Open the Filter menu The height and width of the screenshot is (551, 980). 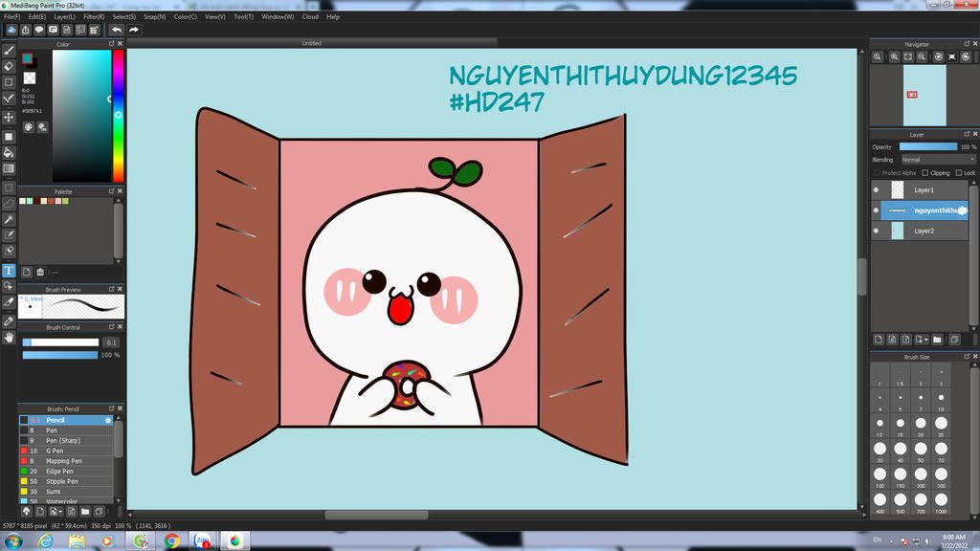pos(94,17)
